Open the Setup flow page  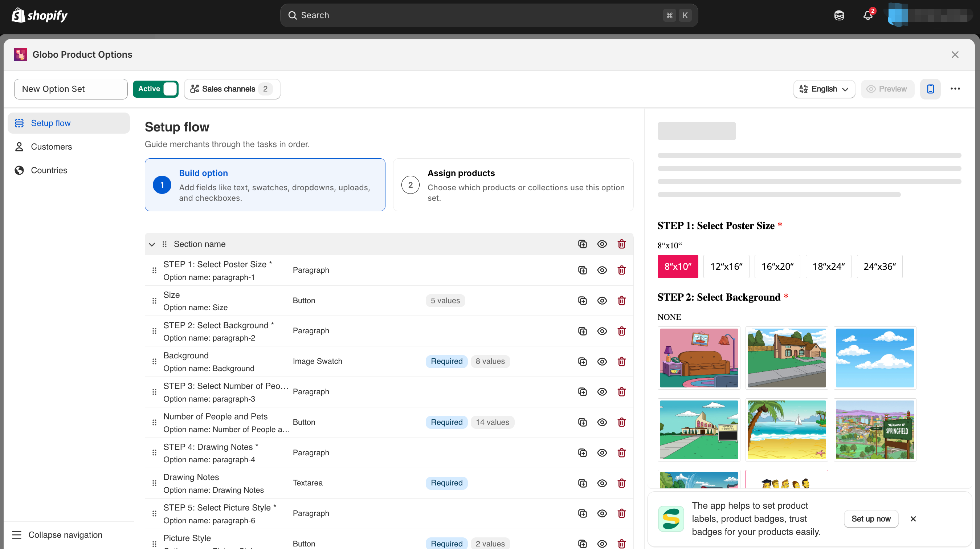[x=69, y=123]
